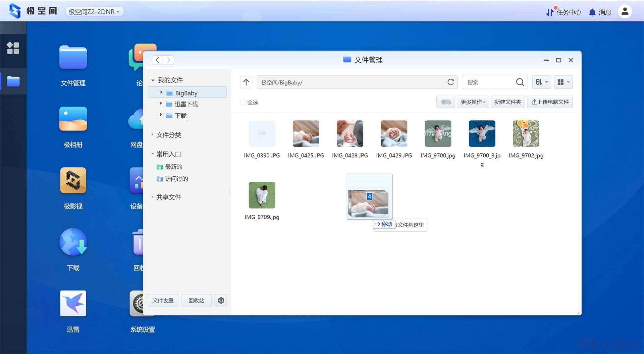Click the search magnifier icon

520,82
